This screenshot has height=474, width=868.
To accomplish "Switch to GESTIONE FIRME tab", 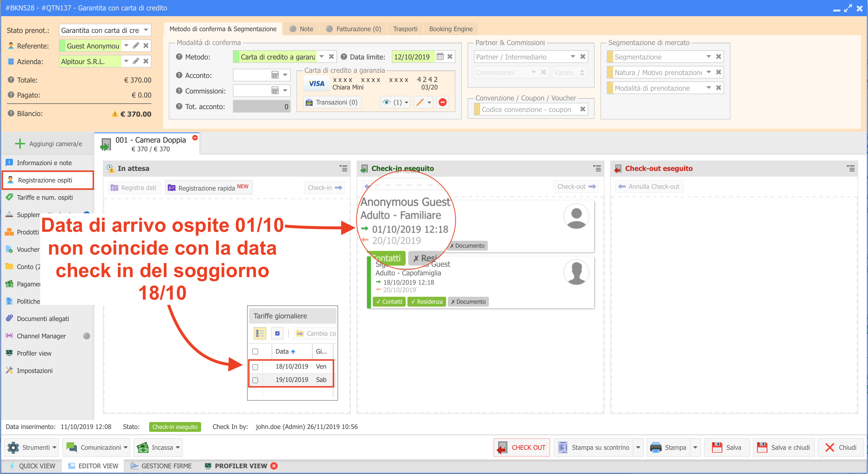I will pos(161,466).
